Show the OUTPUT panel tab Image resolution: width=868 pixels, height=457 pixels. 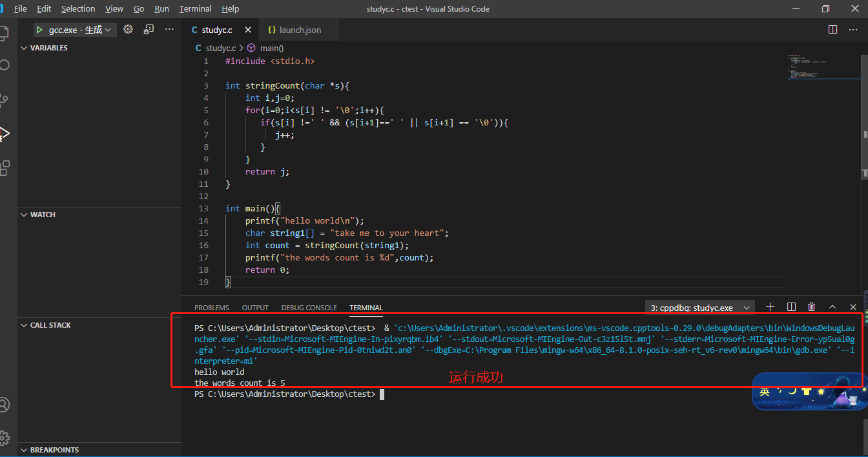click(255, 308)
